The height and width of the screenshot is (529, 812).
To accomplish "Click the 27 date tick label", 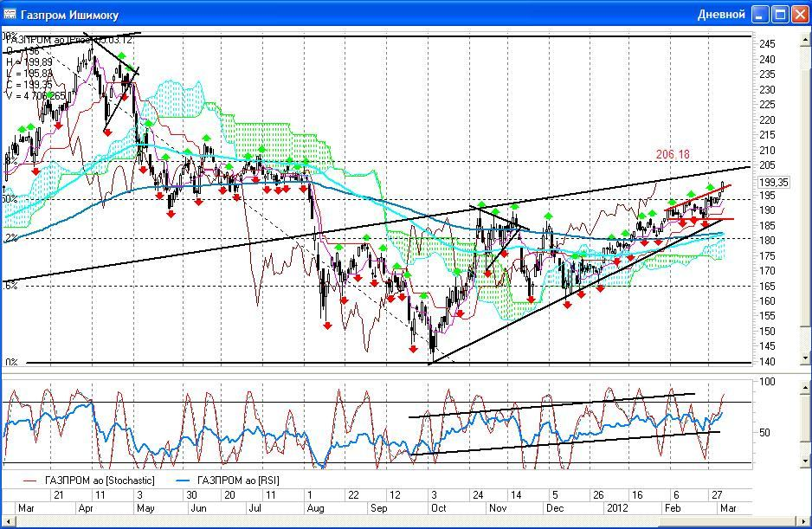I will tap(717, 495).
